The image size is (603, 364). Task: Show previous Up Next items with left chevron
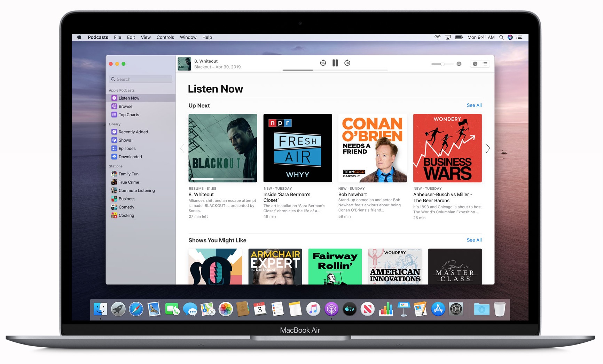(x=182, y=149)
